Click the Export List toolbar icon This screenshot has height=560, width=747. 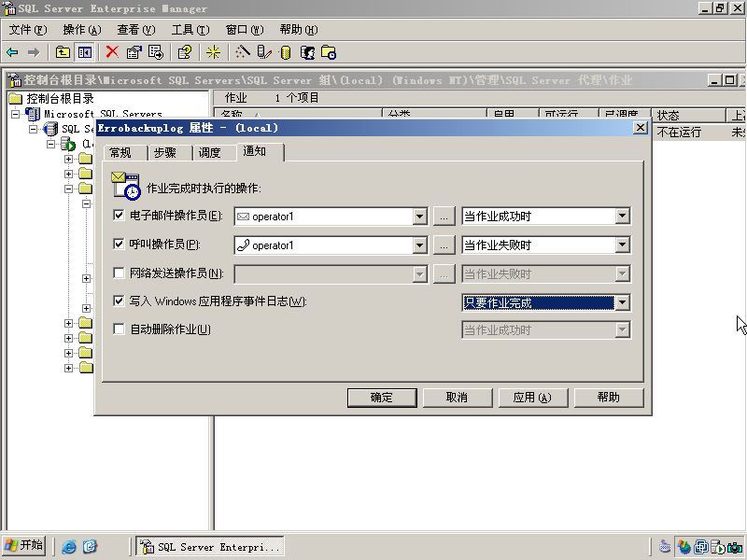tap(156, 52)
